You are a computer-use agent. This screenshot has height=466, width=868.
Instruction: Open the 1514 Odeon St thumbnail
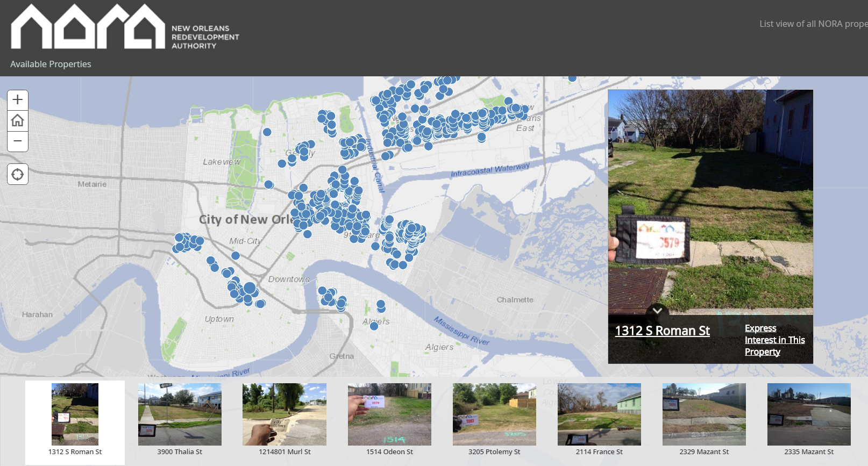click(x=389, y=414)
